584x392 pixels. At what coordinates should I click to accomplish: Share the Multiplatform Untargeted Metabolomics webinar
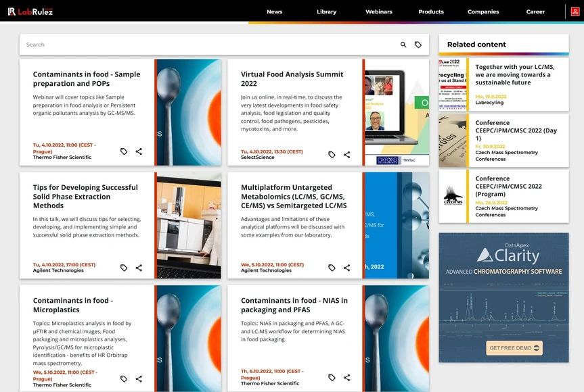(346, 268)
